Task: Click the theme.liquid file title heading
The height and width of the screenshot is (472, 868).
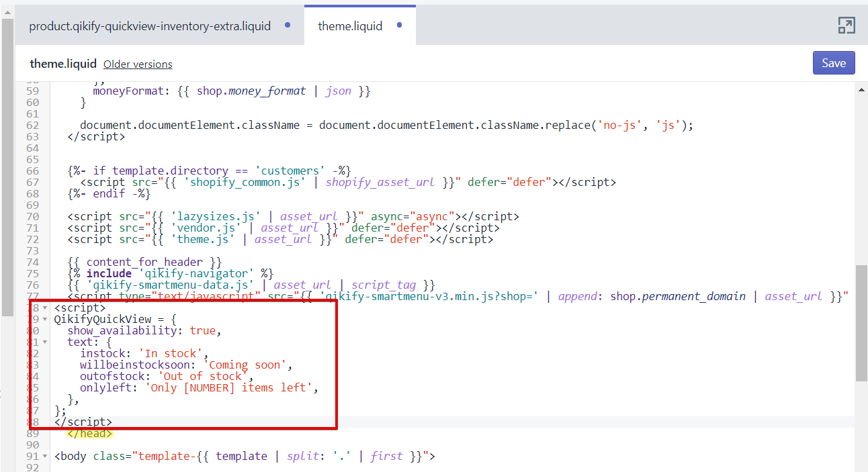Action: [x=63, y=64]
